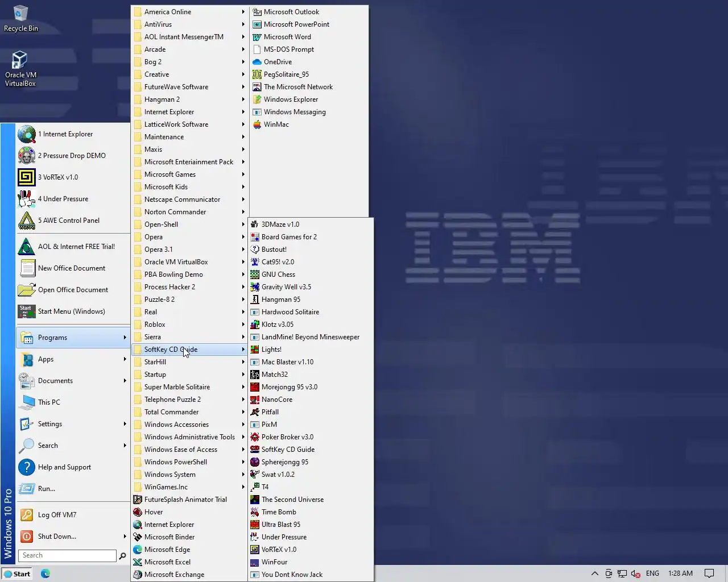The image size is (728, 582).
Task: Focus the Start menu Search field
Action: click(67, 556)
